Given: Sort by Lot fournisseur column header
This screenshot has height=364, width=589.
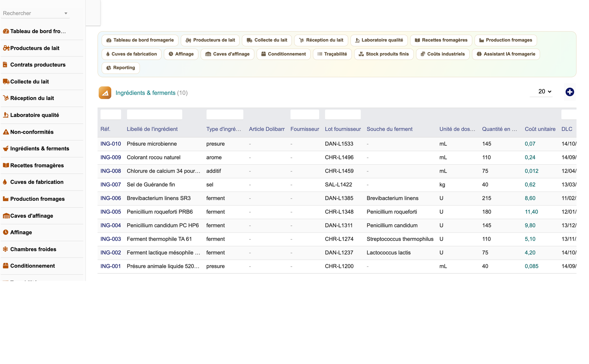Looking at the screenshot, I should (x=343, y=129).
